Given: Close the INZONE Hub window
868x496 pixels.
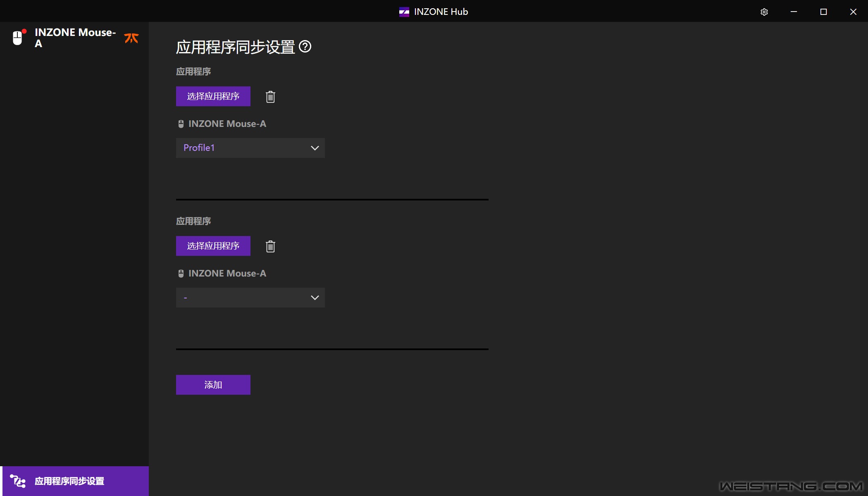Looking at the screenshot, I should (x=853, y=12).
